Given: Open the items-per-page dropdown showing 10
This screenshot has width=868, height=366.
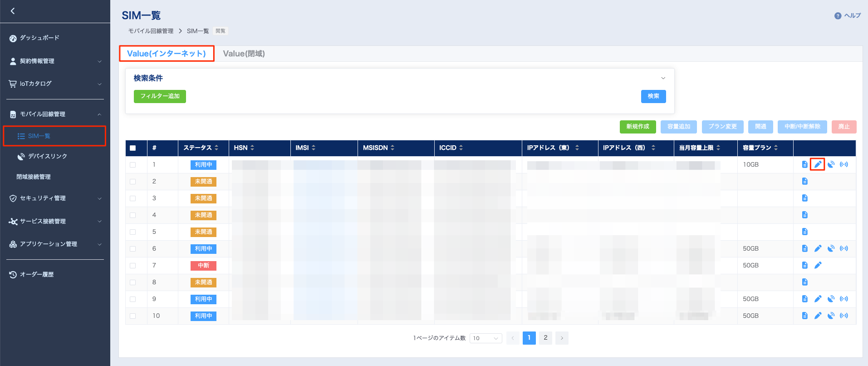Looking at the screenshot, I should [485, 338].
